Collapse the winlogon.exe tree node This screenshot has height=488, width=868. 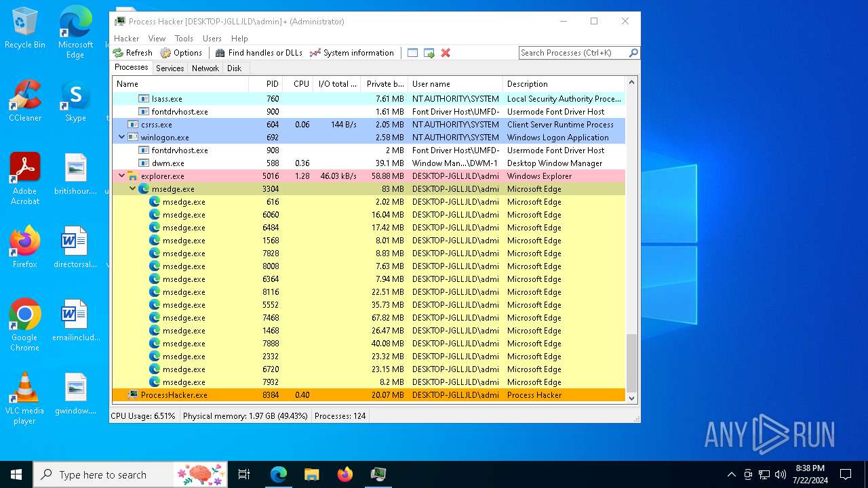[x=122, y=138]
